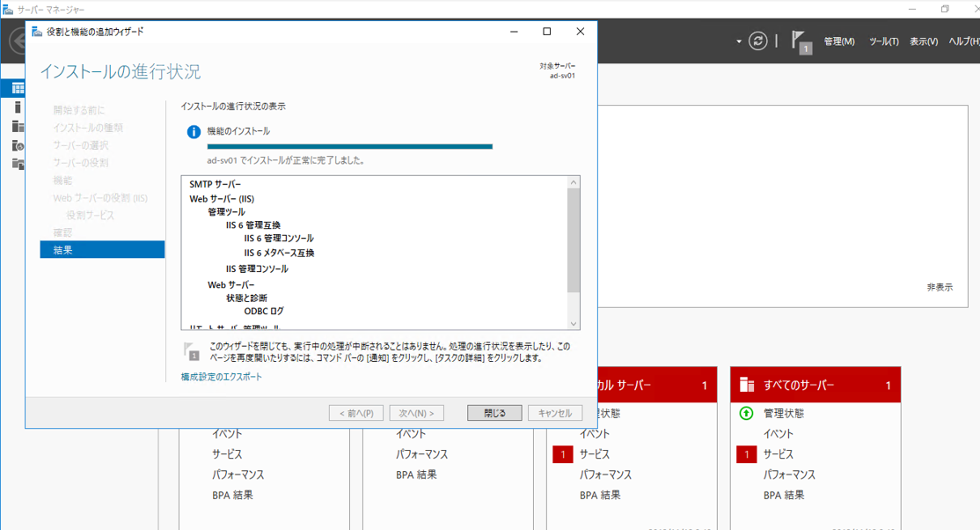The height and width of the screenshot is (530, 980).
Task: Open the ツール(T) menu
Action: tap(884, 41)
